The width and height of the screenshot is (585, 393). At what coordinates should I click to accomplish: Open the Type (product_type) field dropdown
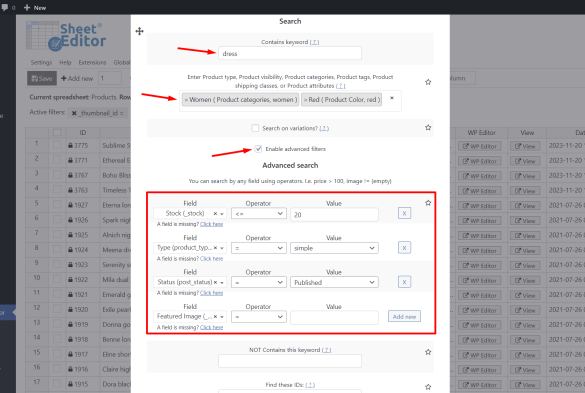coord(190,248)
